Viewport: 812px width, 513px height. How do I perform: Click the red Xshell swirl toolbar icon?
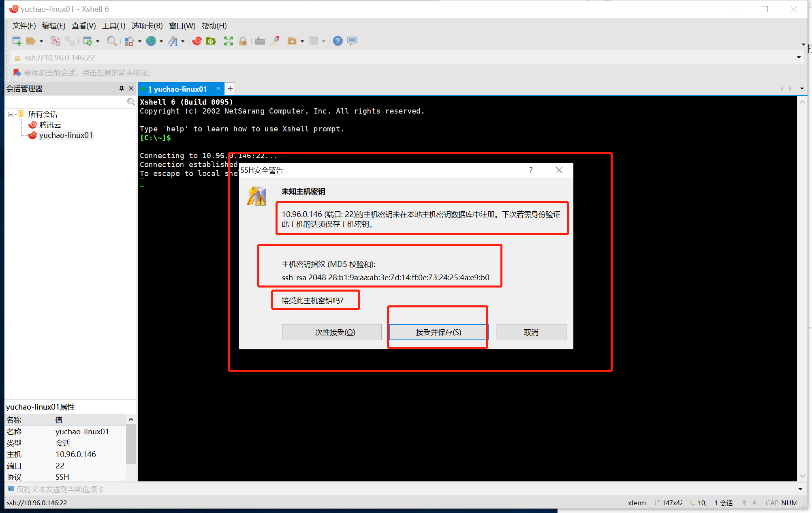coord(197,41)
